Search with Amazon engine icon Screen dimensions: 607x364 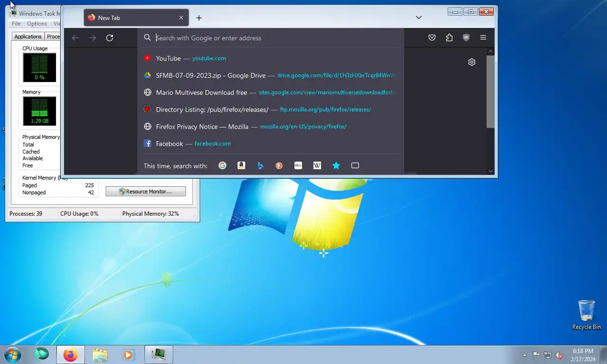tap(241, 165)
